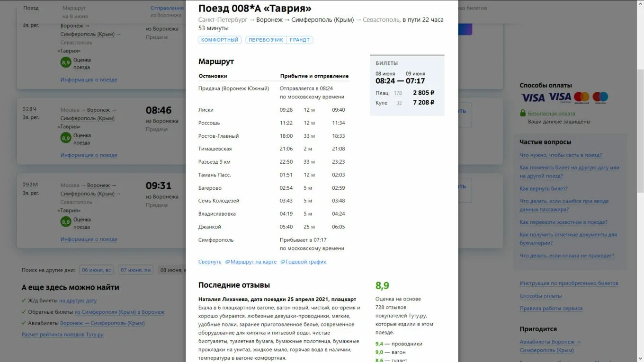Click the Разъезд 9 км station row

coord(274,162)
